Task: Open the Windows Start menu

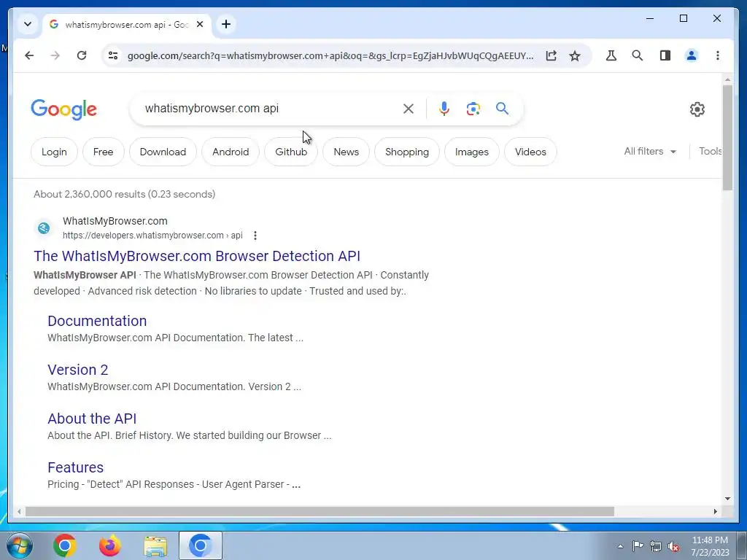Action: point(20,545)
